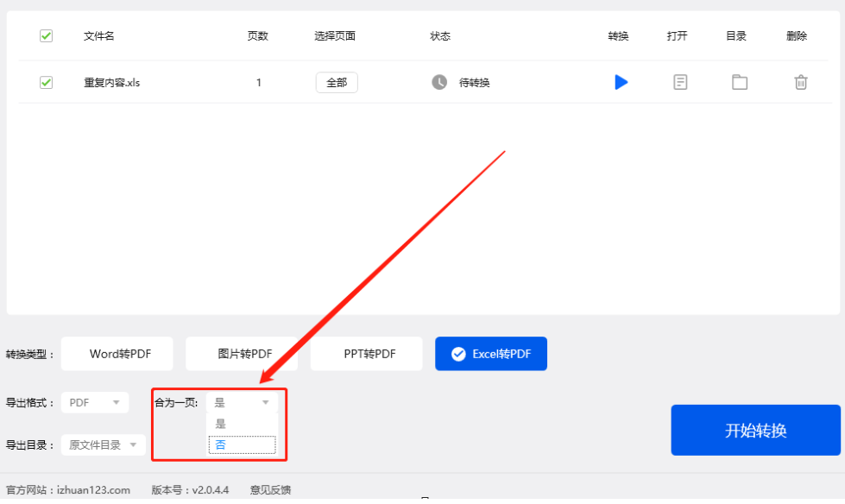Image resolution: width=845 pixels, height=504 pixels.
Task: Click the file name 重复内容.xls
Action: pos(112,83)
